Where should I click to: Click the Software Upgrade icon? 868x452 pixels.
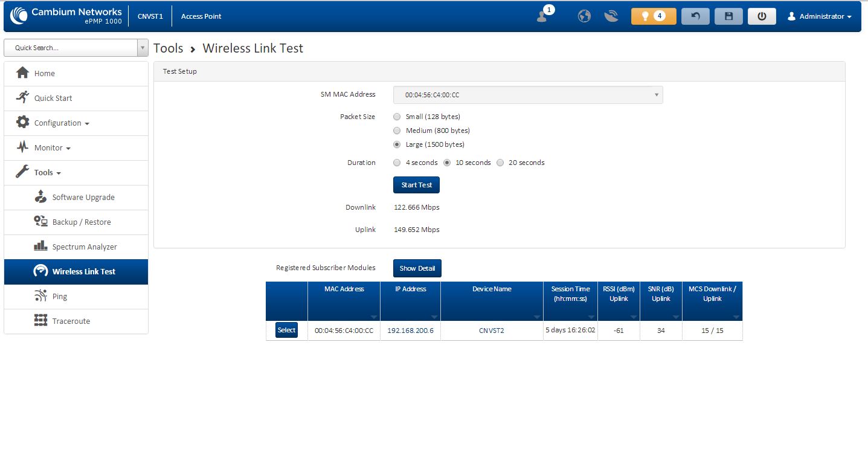(x=40, y=197)
